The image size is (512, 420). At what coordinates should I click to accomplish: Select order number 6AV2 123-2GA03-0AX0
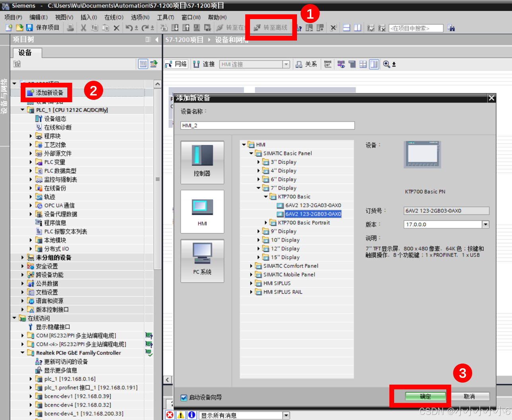point(313,205)
